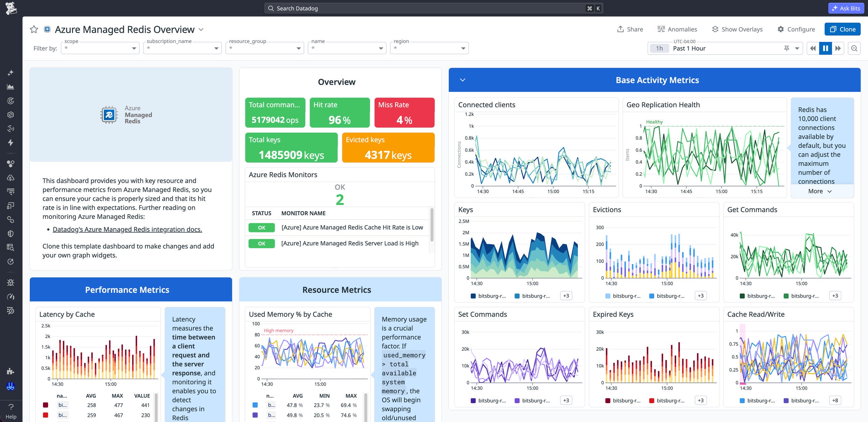Viewport: 868px width, 422px height.
Task: Open the name filter dropdown
Action: [347, 48]
